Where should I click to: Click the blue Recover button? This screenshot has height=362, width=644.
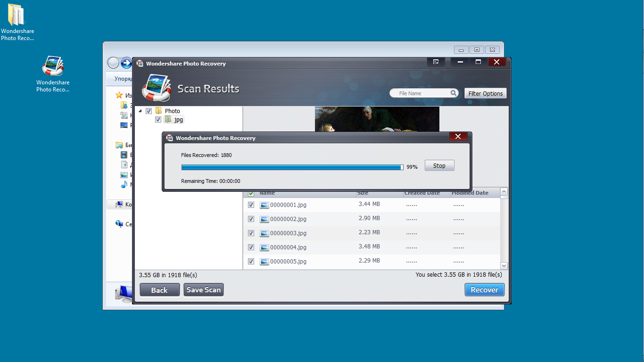point(485,290)
